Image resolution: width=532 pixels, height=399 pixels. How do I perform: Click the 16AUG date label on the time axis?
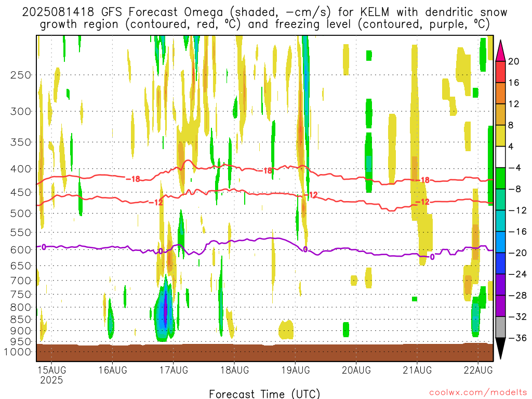(113, 370)
